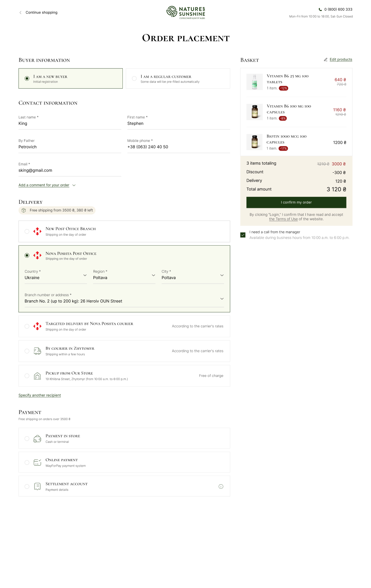
Task: Click the phone icon in the header
Action: click(320, 10)
